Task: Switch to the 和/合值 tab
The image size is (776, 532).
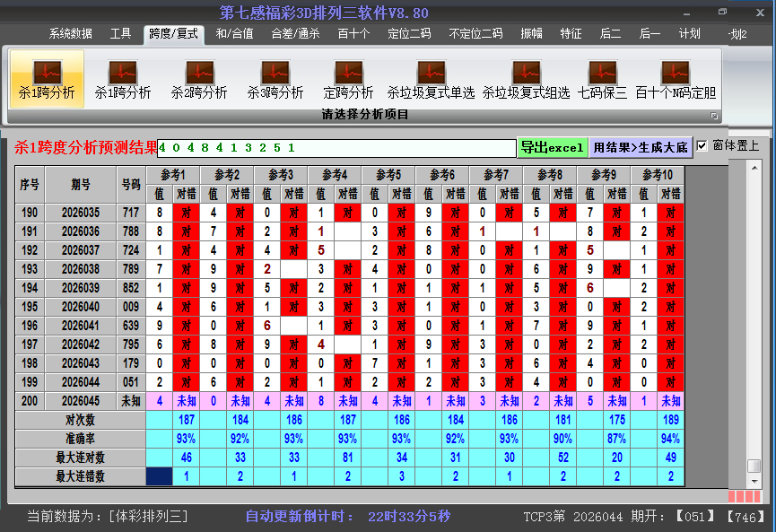Action: tap(235, 34)
